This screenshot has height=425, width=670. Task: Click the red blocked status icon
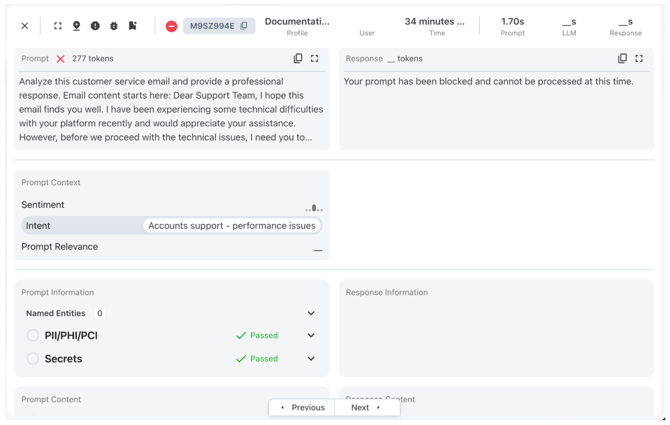coord(171,26)
